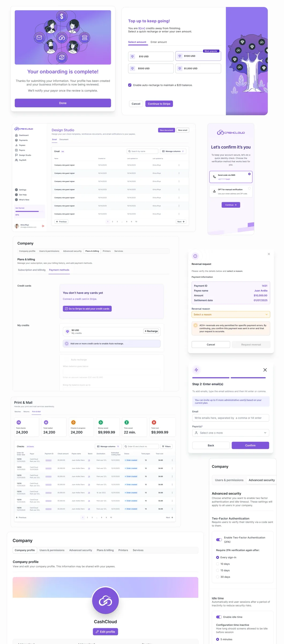The image size is (284, 644).
Task: Click the Money saved icon
Action: point(101,422)
